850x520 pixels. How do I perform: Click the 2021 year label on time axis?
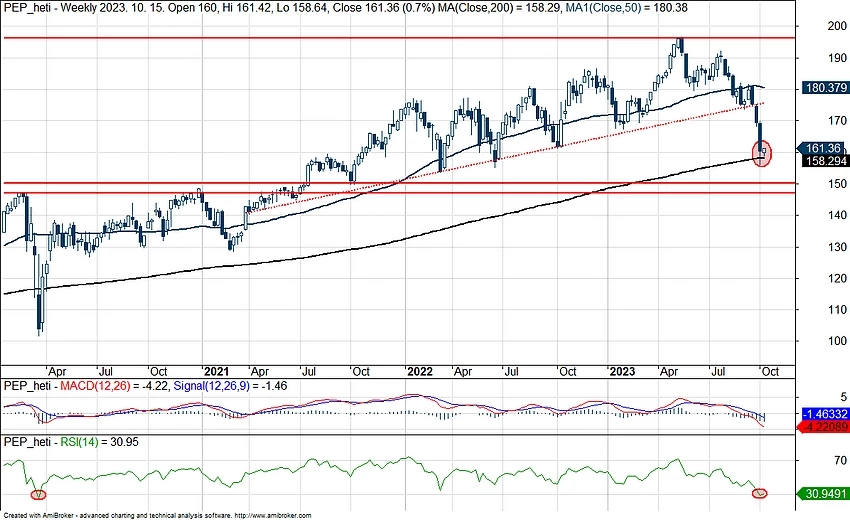pos(216,371)
